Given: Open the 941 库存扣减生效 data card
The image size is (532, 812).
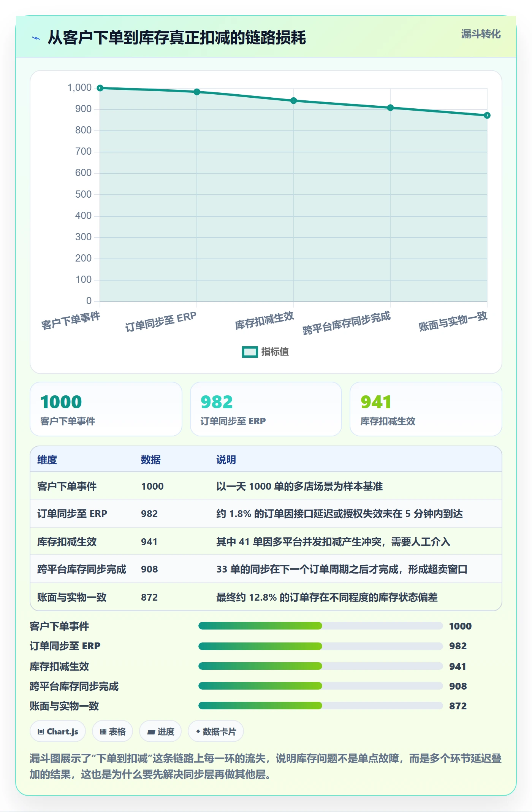Looking at the screenshot, I should click(426, 409).
